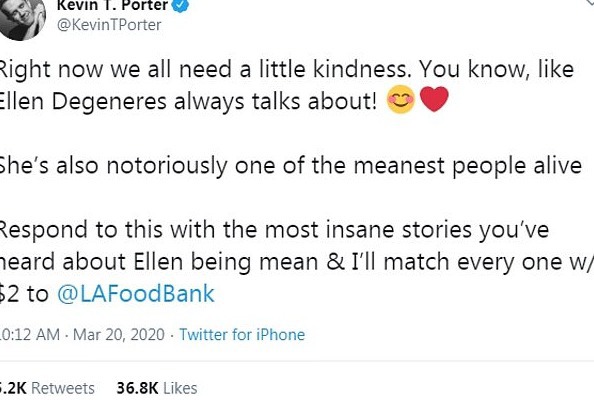Click the smiling face emoji
Screen dimensions: 594x410
tap(401, 100)
